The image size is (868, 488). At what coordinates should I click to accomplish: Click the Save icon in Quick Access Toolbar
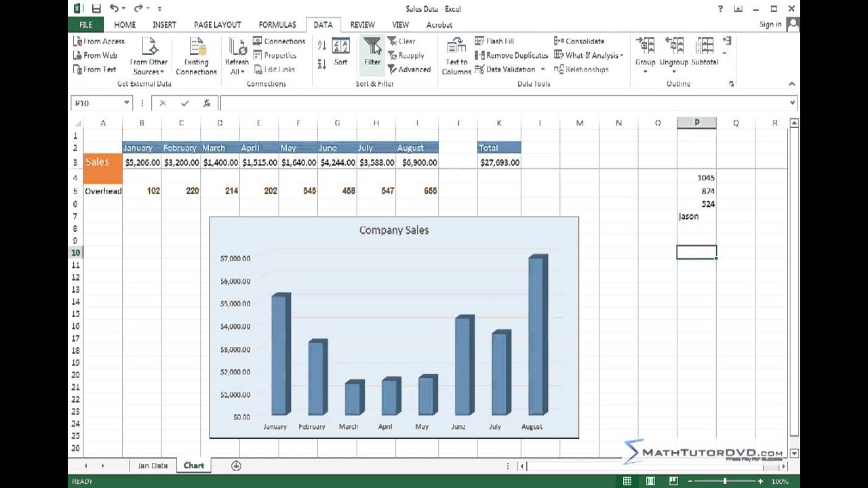point(96,9)
